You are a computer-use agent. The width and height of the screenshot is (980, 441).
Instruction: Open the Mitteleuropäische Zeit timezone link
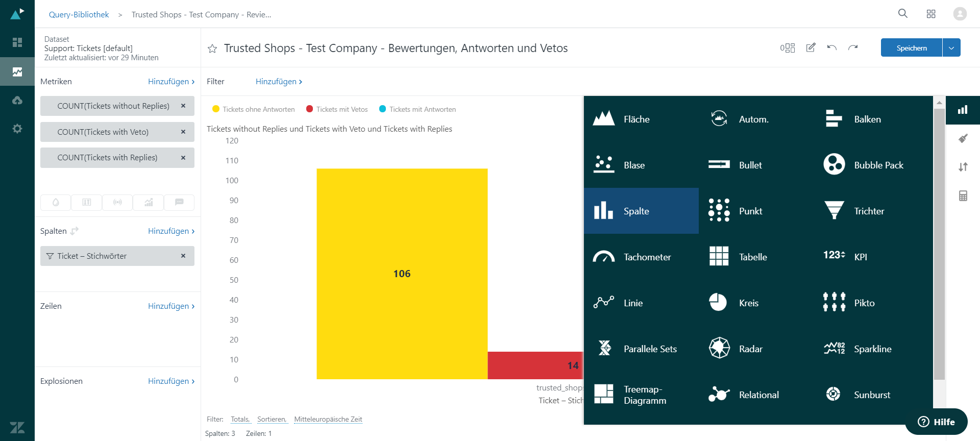click(x=328, y=419)
